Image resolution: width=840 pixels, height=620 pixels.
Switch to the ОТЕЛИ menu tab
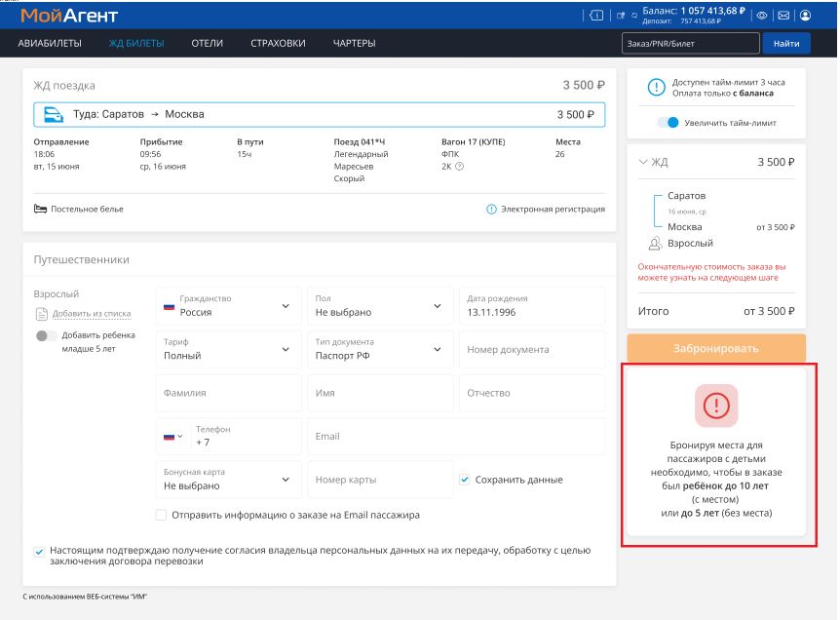[207, 43]
